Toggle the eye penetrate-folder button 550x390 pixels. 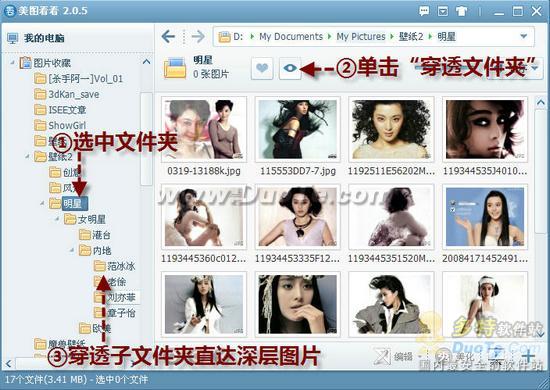pyautogui.click(x=290, y=68)
